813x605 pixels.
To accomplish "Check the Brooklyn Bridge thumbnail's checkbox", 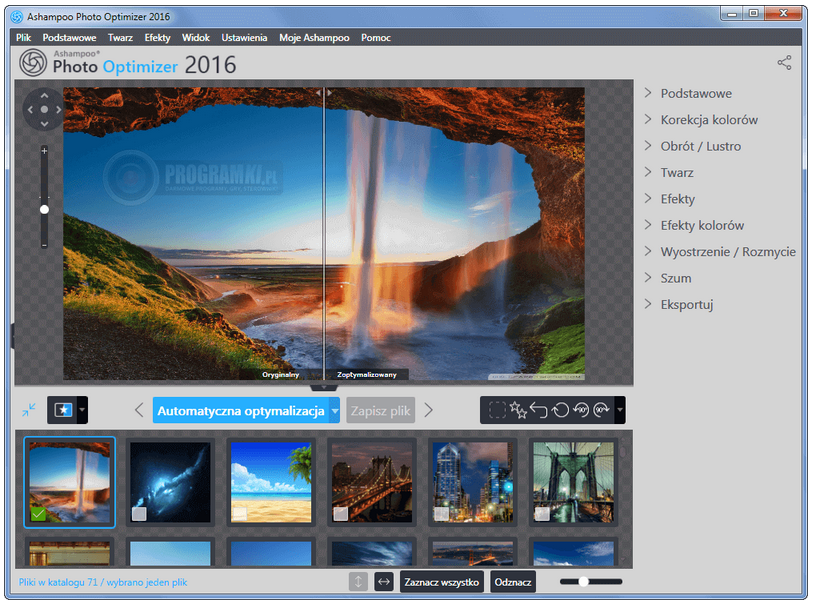I will point(542,514).
